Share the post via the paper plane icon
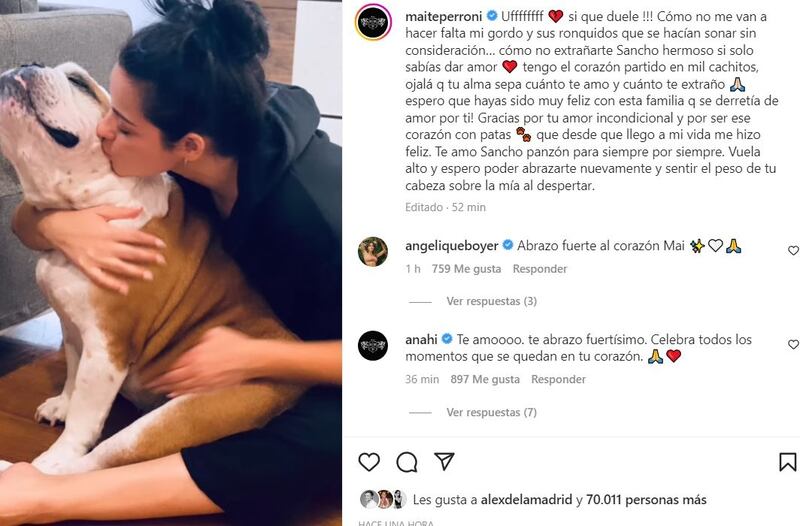The image size is (800, 526). (444, 461)
